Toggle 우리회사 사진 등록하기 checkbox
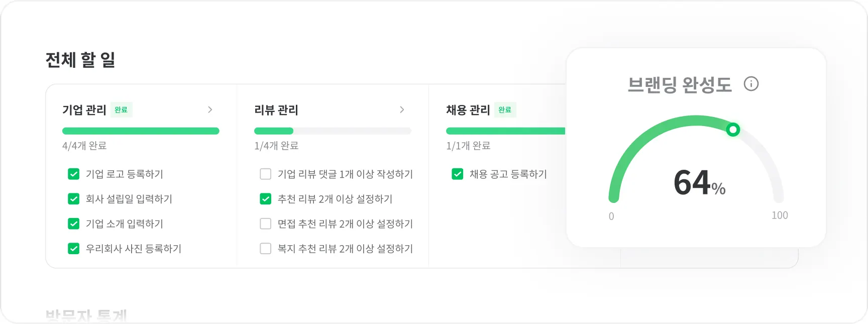The image size is (868, 324). (74, 249)
